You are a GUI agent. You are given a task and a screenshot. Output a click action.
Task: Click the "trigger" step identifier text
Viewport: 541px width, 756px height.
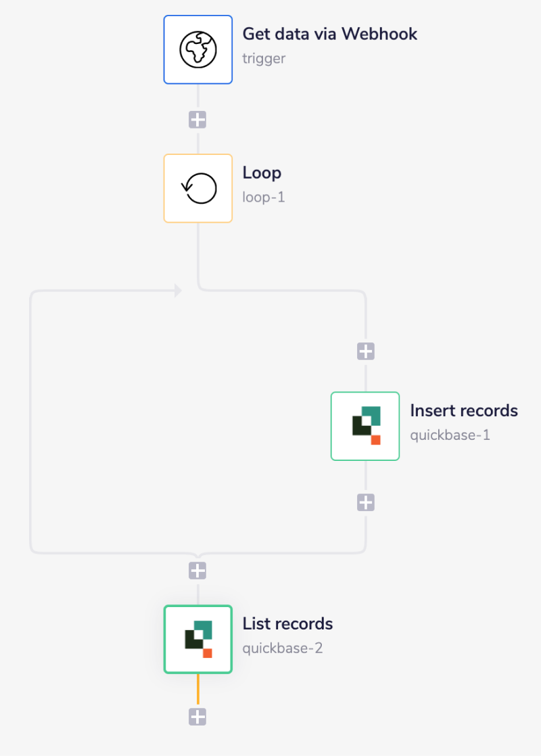(264, 58)
